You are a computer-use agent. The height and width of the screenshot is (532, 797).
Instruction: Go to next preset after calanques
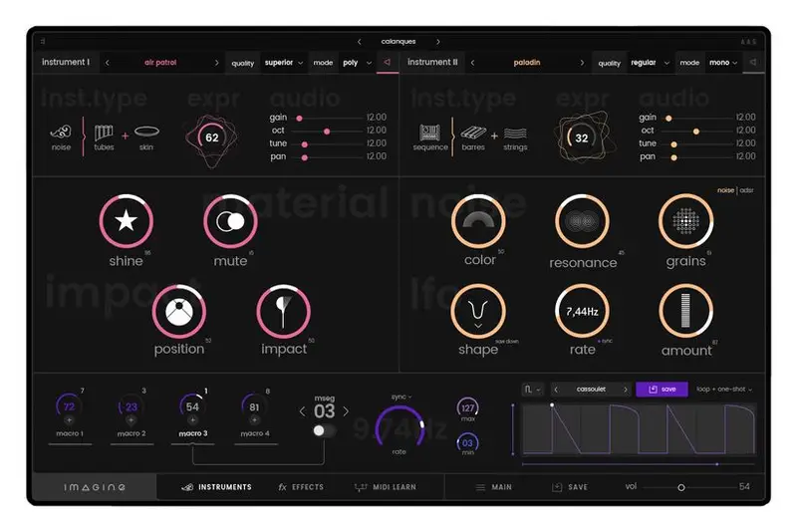pos(437,42)
